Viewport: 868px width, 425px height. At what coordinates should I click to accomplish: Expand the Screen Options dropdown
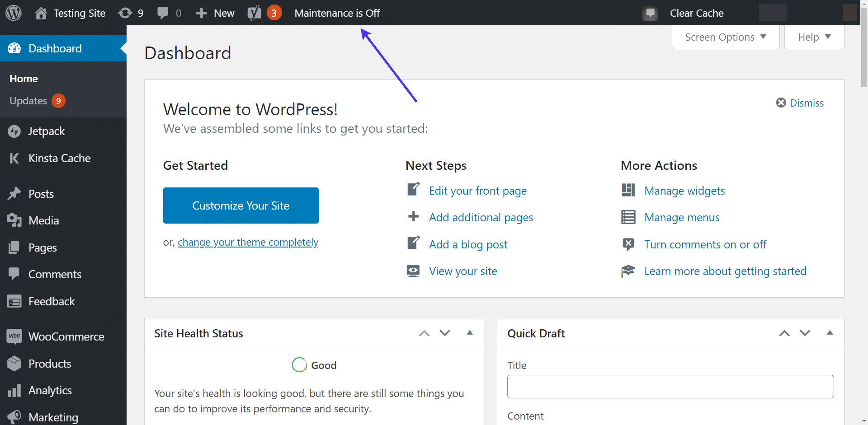pyautogui.click(x=725, y=37)
